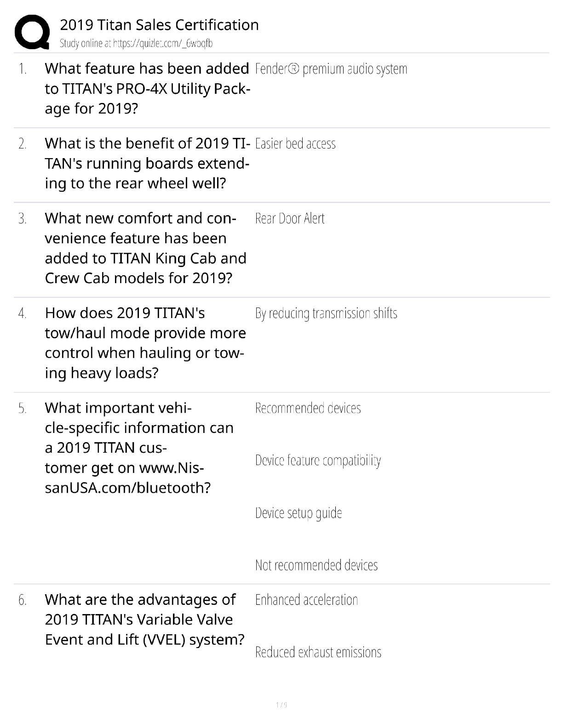The height and width of the screenshot is (728, 563).
Task: Click the Quizlet Q logo icon
Action: pos(32,32)
